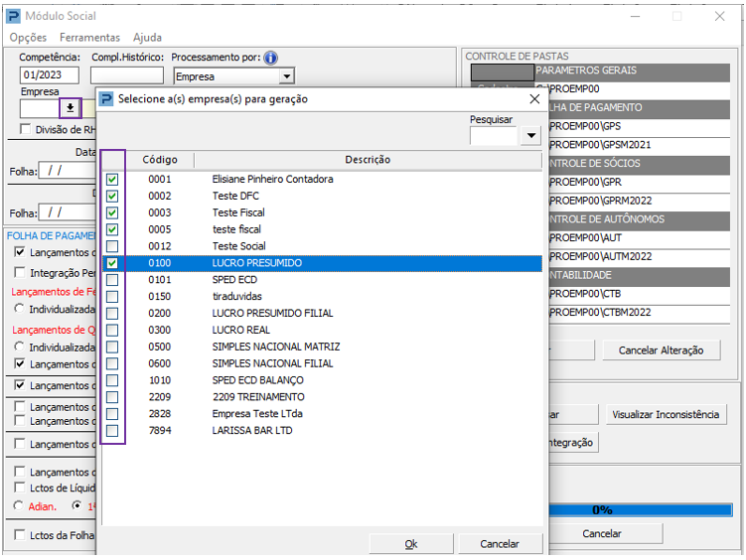The width and height of the screenshot is (746, 560).
Task: Open the Ferramentas menu
Action: 90,37
